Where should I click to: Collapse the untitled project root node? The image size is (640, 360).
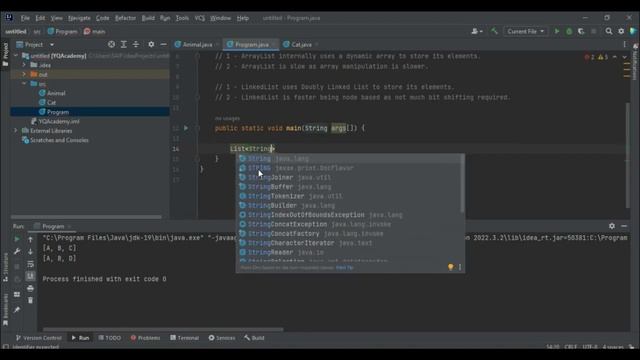(x=16, y=56)
